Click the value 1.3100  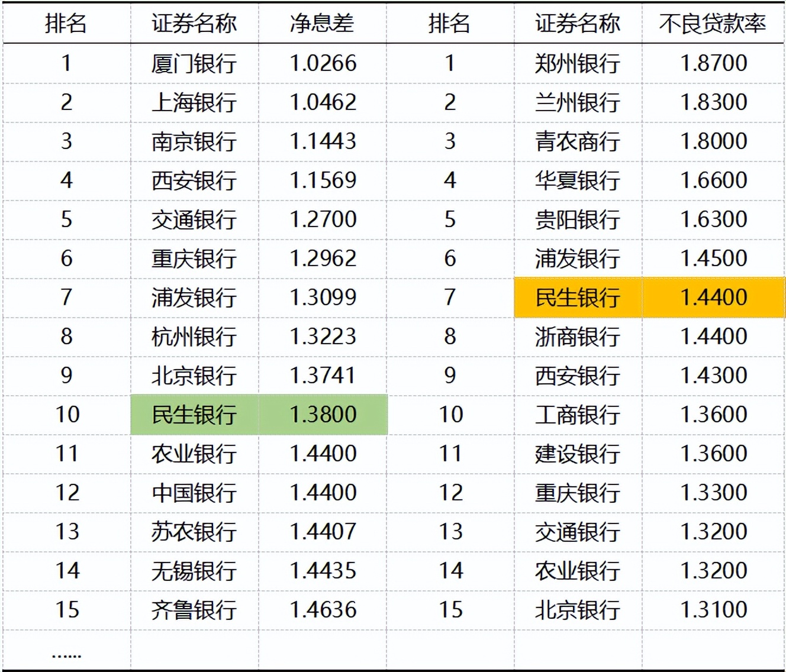click(714, 609)
